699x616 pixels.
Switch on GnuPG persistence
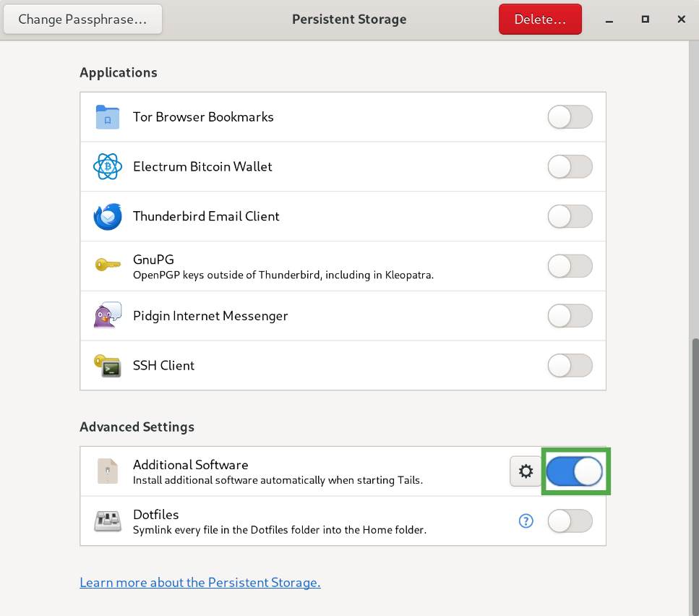[570, 266]
